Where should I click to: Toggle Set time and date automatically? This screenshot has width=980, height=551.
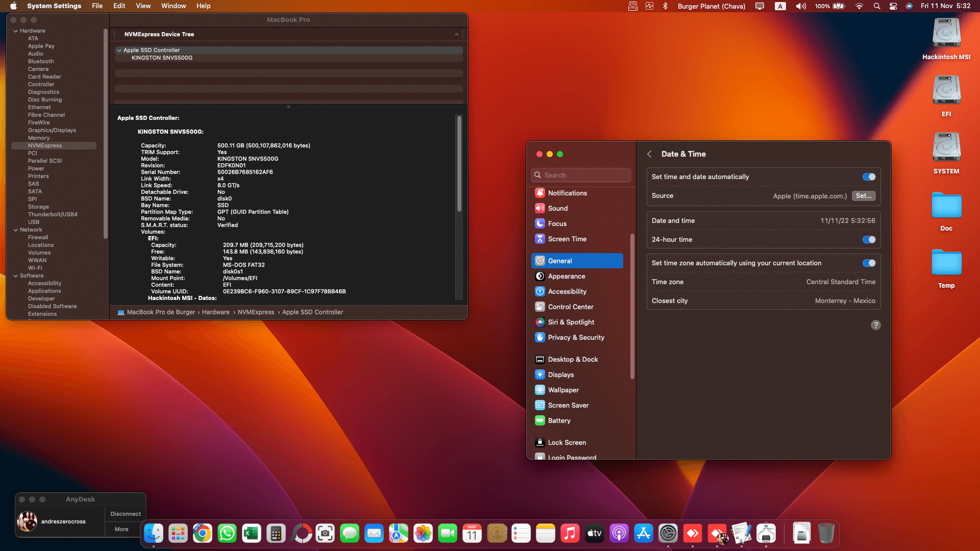tap(869, 177)
